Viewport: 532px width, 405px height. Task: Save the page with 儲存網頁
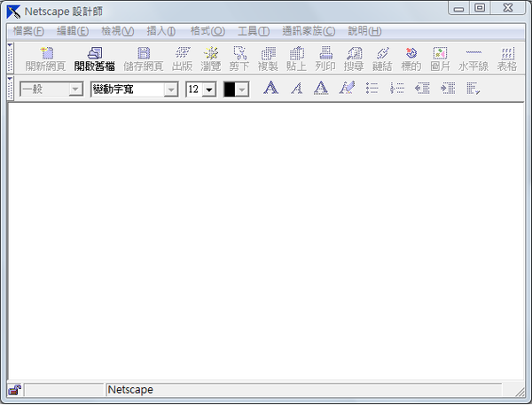coord(144,58)
